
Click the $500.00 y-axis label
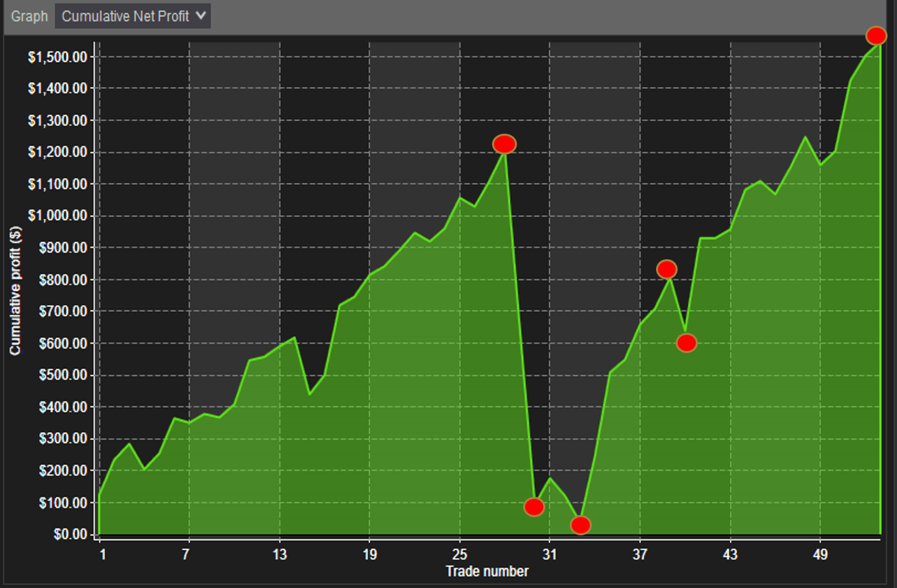(63, 375)
